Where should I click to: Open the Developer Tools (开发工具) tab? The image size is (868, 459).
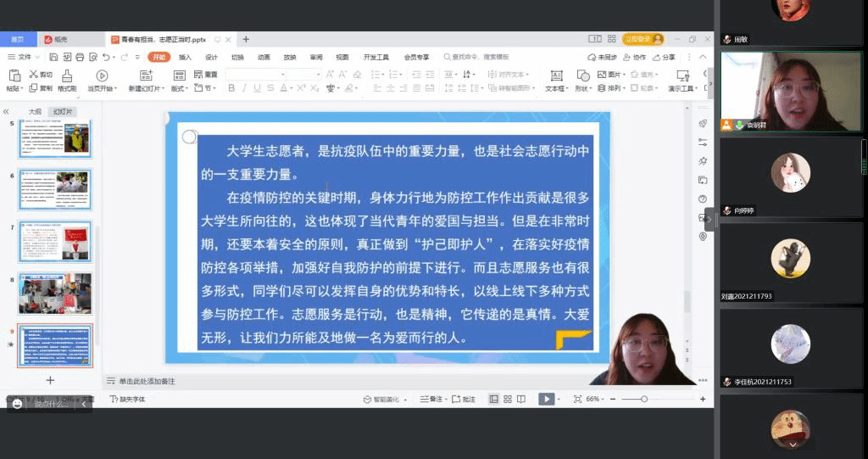(376, 57)
